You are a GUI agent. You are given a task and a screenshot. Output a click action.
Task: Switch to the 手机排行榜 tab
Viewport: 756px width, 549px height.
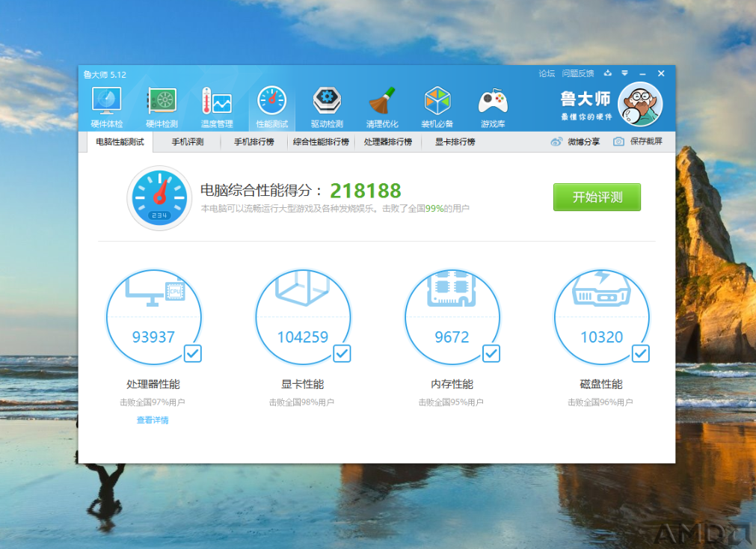click(x=254, y=142)
